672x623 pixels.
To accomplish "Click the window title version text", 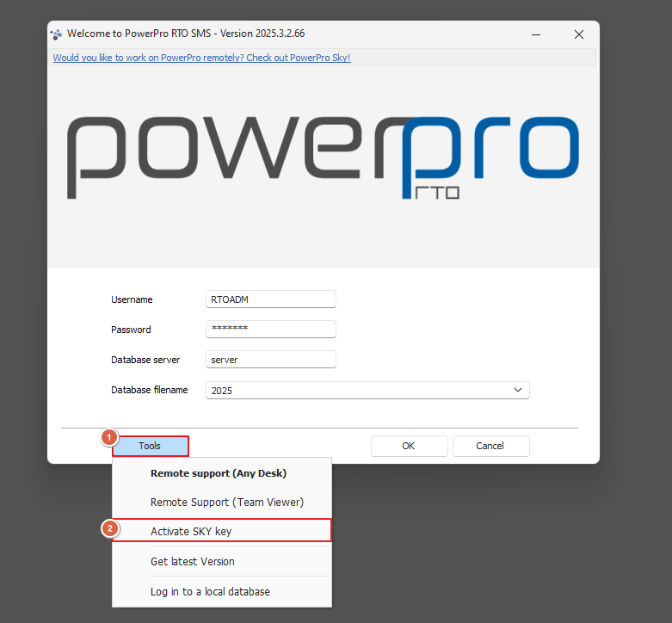I will click(x=186, y=34).
